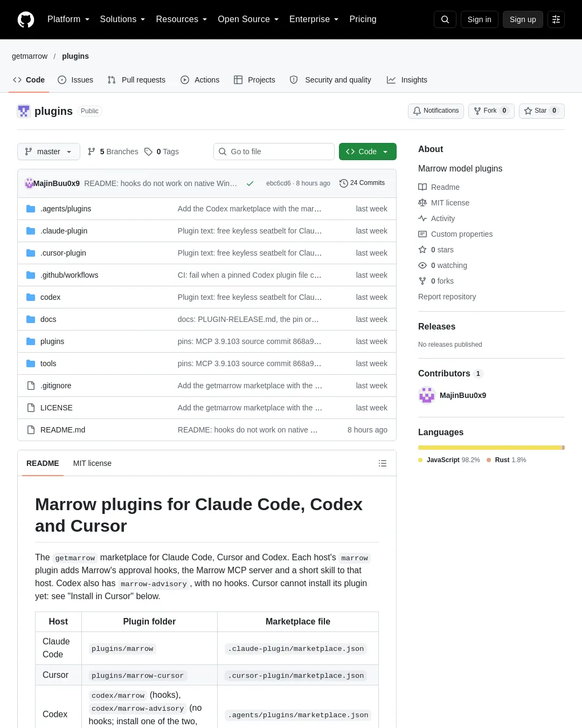This screenshot has width=582, height=728.
Task: Click the Notifications bell button
Action: 436,111
